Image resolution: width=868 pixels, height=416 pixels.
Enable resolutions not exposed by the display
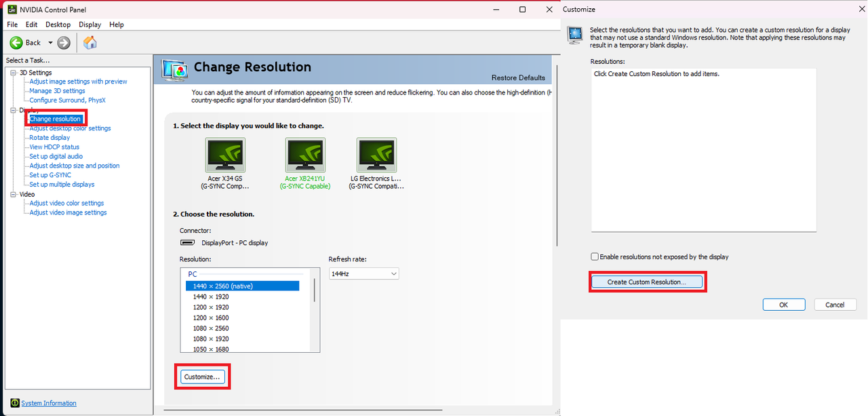tap(595, 257)
